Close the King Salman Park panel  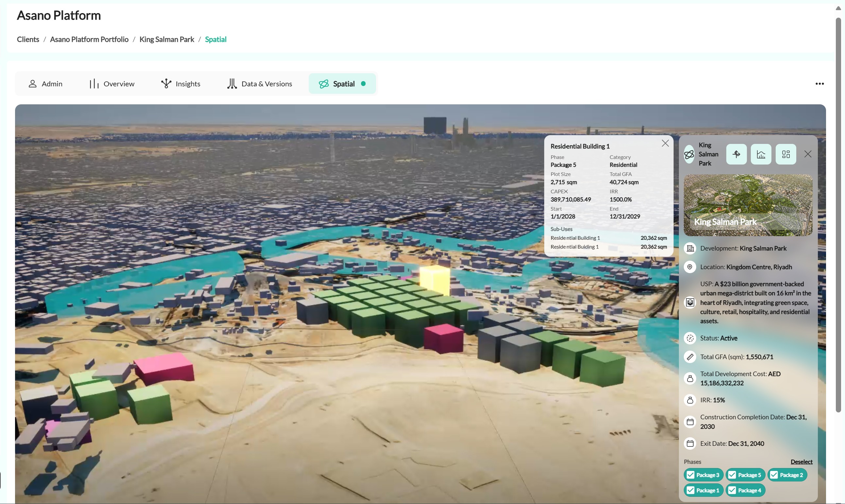pos(808,154)
